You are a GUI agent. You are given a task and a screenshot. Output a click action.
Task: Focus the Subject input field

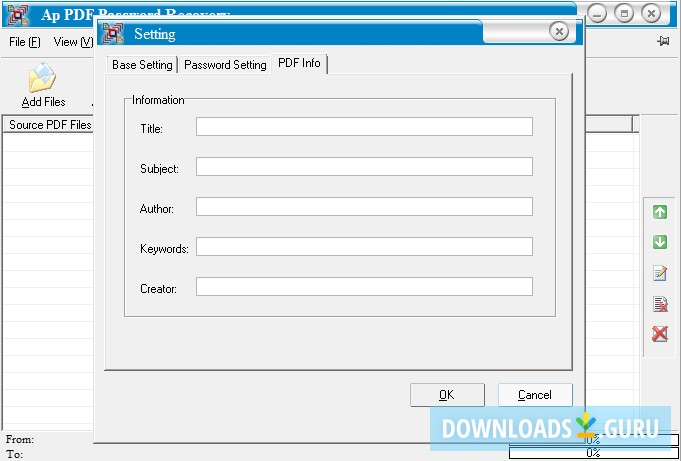(364, 167)
